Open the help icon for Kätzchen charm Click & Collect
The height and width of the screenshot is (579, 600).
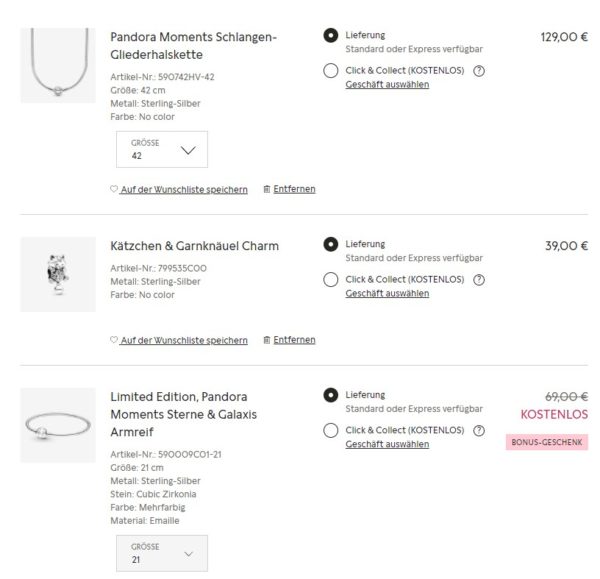[x=479, y=279]
